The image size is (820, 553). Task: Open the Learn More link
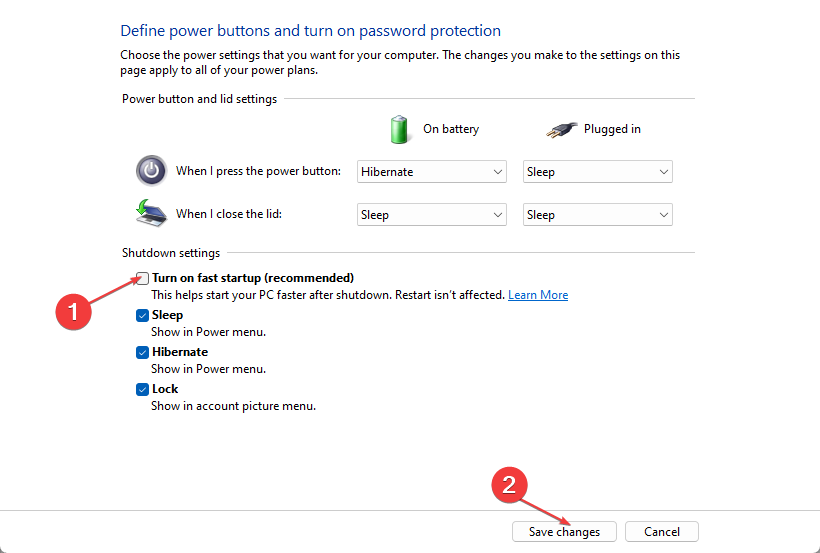[538, 295]
